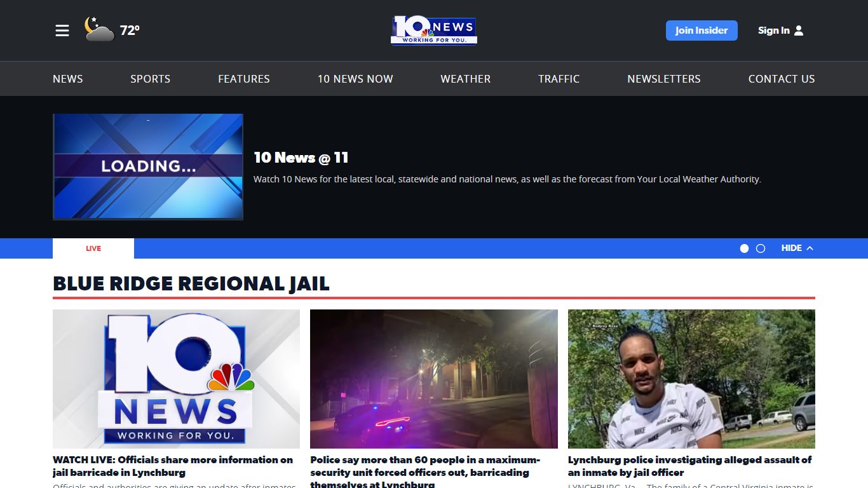
Task: Open the alleged inmate assault investigation headline
Action: tap(690, 466)
